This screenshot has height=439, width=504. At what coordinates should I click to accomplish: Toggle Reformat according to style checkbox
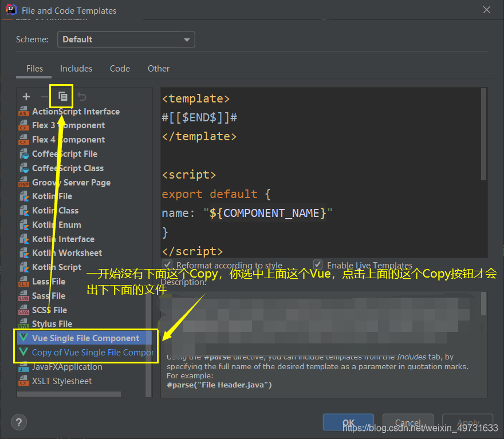(168, 264)
